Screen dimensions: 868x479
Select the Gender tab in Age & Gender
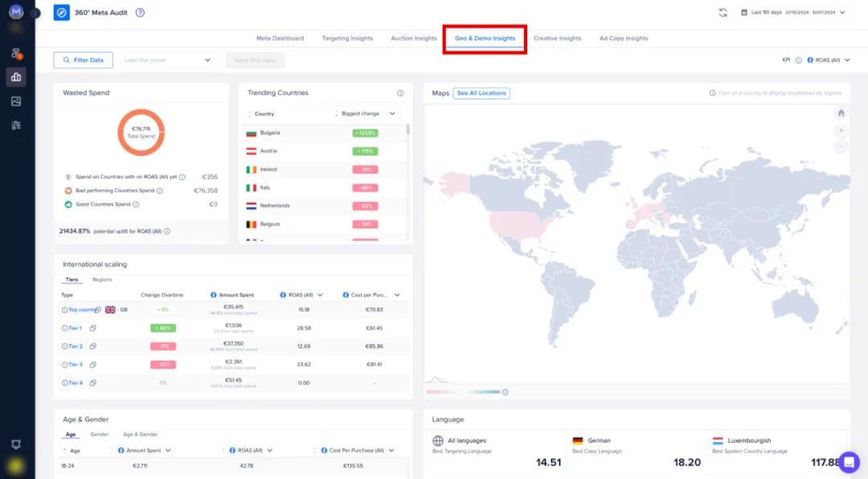[x=99, y=435]
